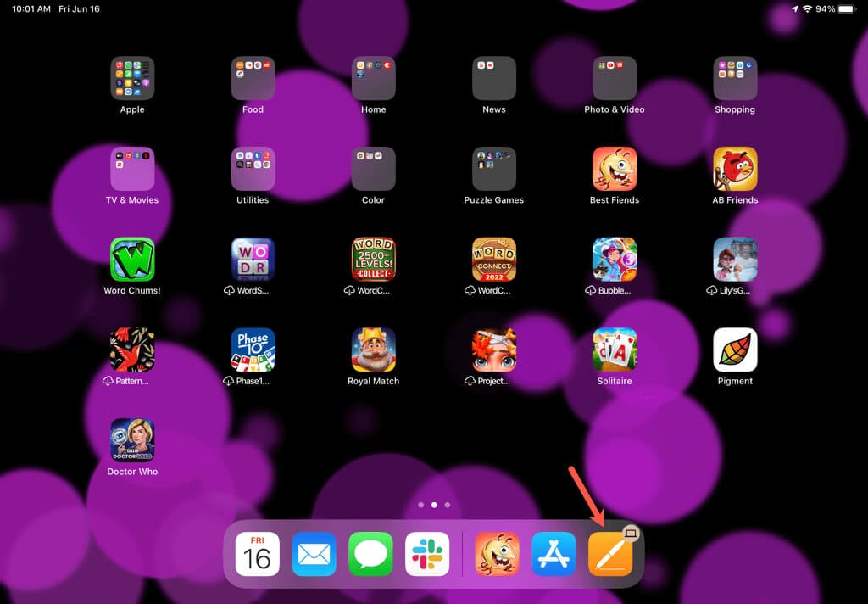This screenshot has width=868, height=604.
Task: Tap the 10:01 AM clock
Action: point(31,8)
